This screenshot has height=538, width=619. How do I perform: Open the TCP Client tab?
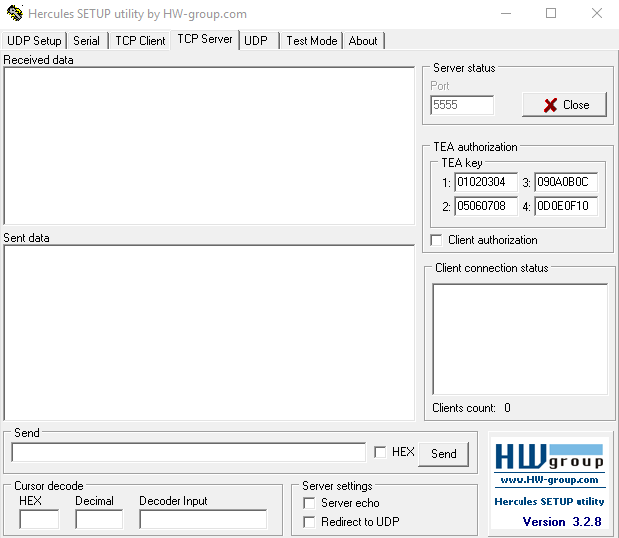click(140, 41)
